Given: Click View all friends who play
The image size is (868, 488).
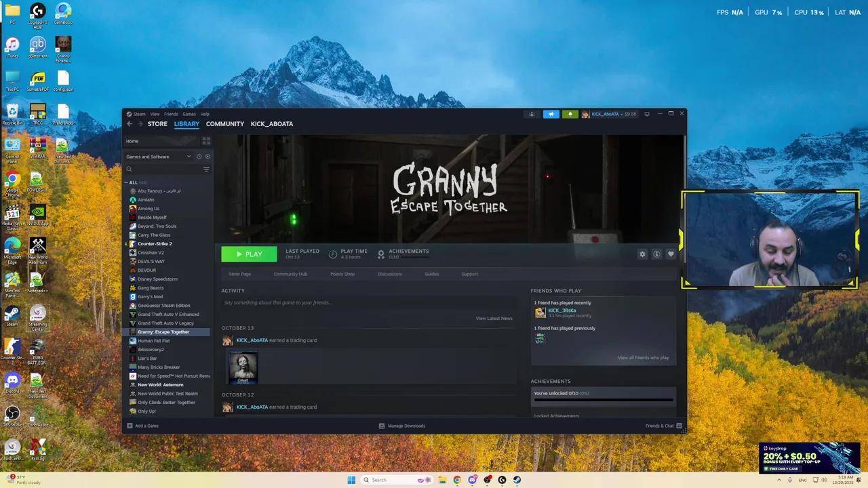Looking at the screenshot, I should (x=643, y=357).
